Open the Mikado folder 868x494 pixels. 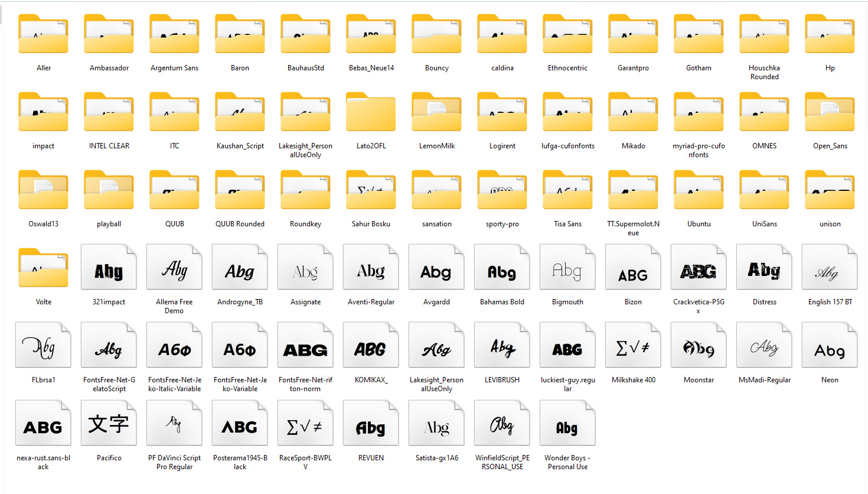pyautogui.click(x=633, y=112)
